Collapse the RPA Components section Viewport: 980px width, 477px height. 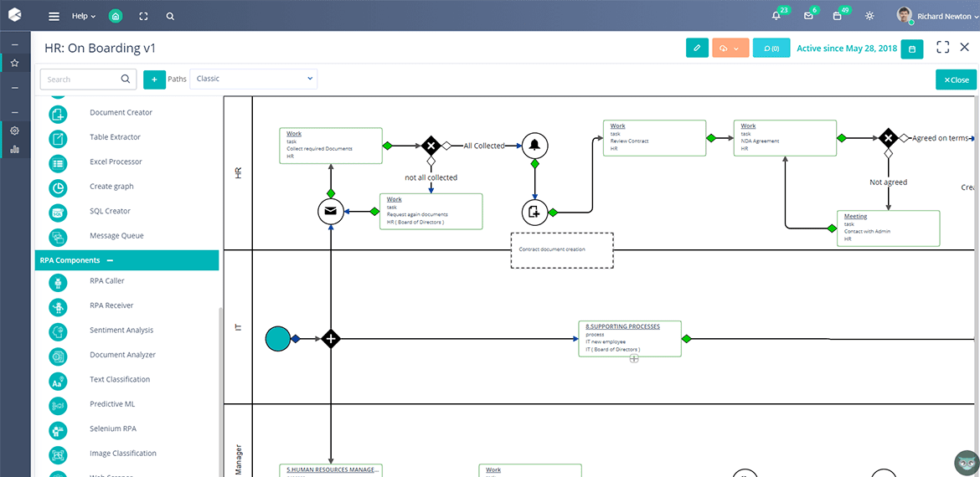point(110,261)
